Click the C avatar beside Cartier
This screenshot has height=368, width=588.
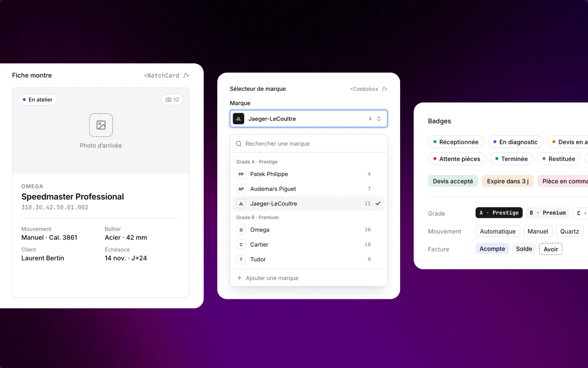coord(241,245)
